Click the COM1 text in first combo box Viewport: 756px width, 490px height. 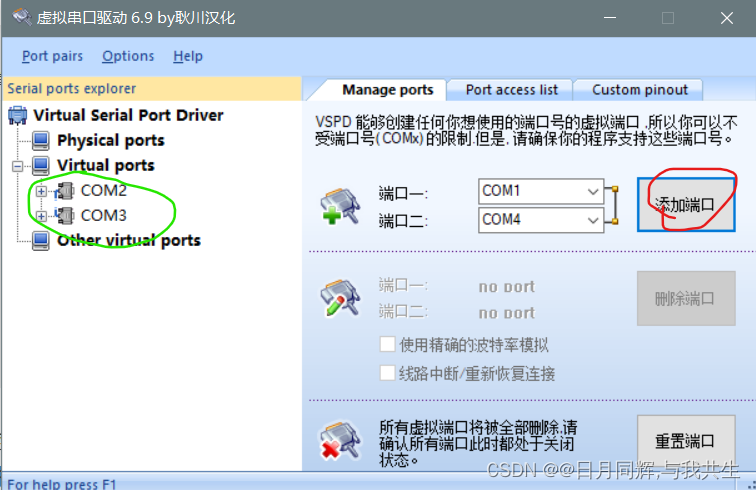pyautogui.click(x=501, y=191)
